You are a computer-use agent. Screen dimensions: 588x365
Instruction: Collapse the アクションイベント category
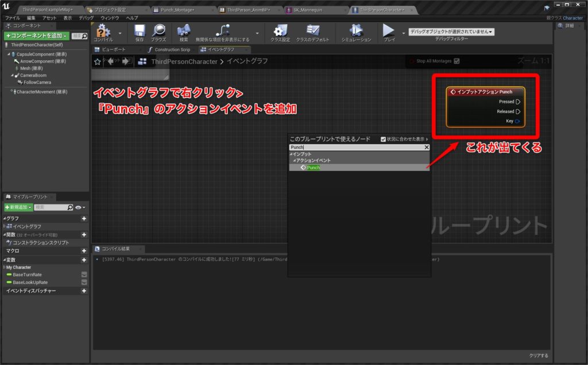coord(295,160)
